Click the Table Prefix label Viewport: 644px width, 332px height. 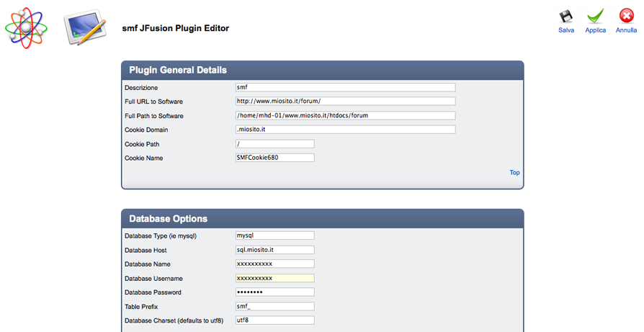141,307
